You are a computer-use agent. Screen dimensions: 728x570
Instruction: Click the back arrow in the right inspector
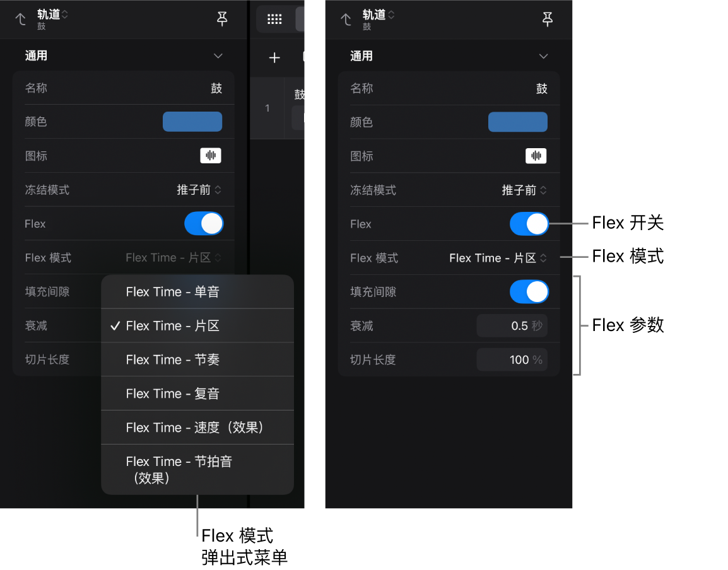tap(346, 20)
